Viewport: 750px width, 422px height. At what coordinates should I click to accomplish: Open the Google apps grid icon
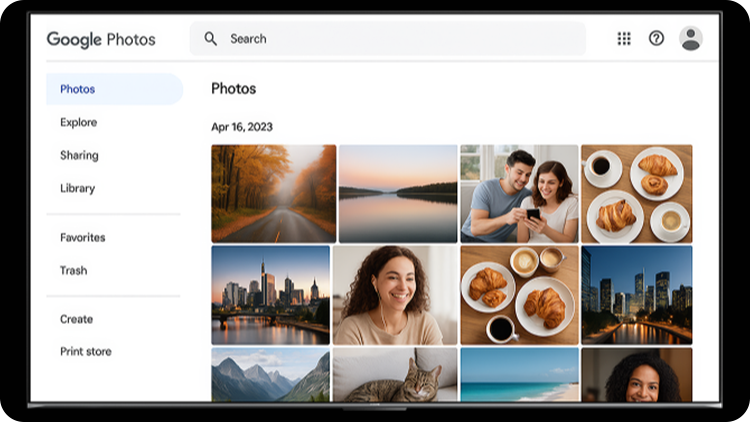(x=624, y=38)
